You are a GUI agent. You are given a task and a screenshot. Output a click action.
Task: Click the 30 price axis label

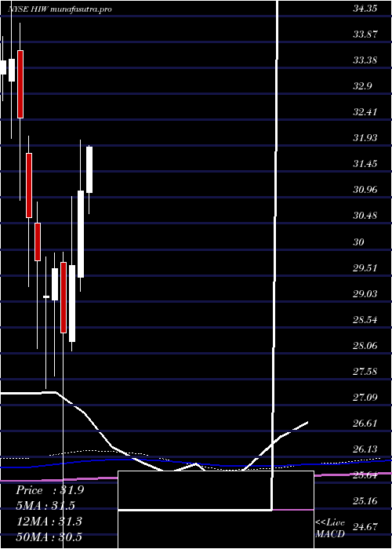pos(359,242)
